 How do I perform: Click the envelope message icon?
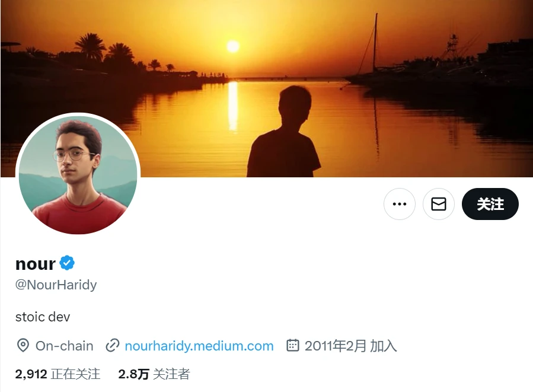[439, 204]
